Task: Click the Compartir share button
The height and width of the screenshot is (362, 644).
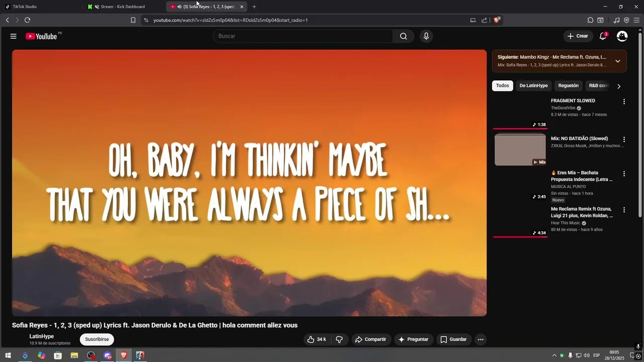Action: pos(370,339)
